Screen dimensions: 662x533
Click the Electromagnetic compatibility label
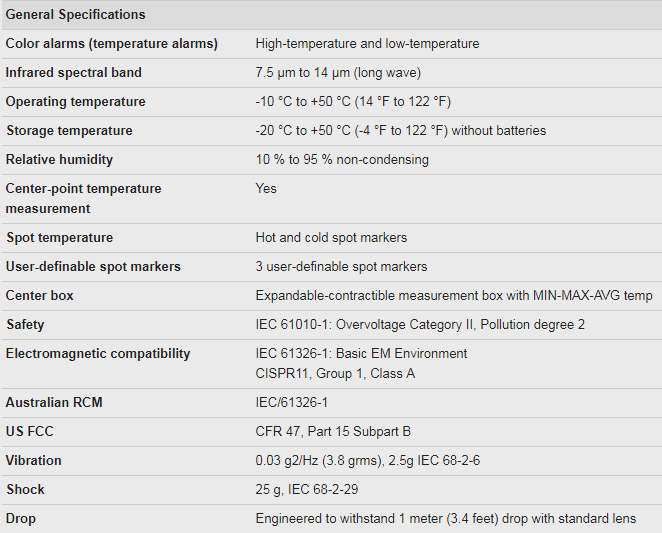(98, 354)
